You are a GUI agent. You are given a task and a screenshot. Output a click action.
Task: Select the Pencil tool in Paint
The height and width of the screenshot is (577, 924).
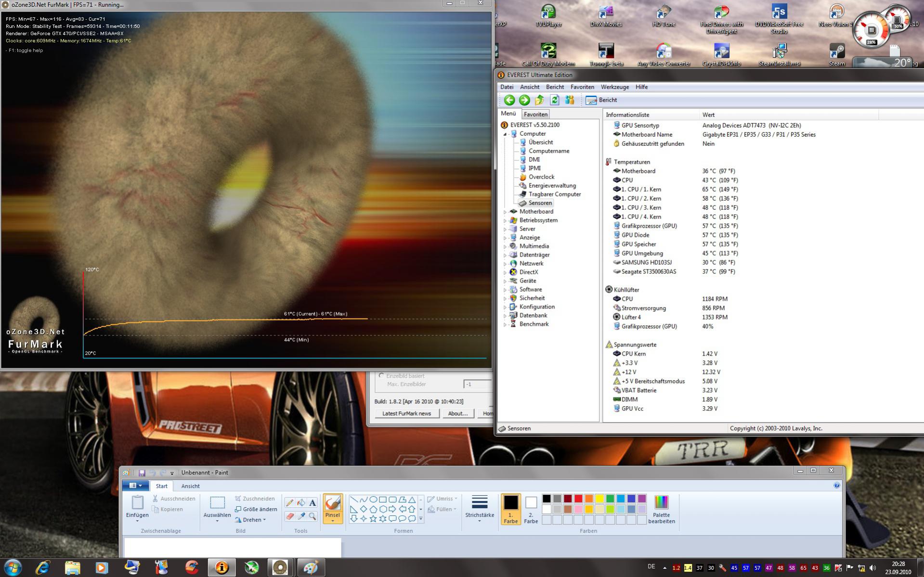pyautogui.click(x=289, y=503)
